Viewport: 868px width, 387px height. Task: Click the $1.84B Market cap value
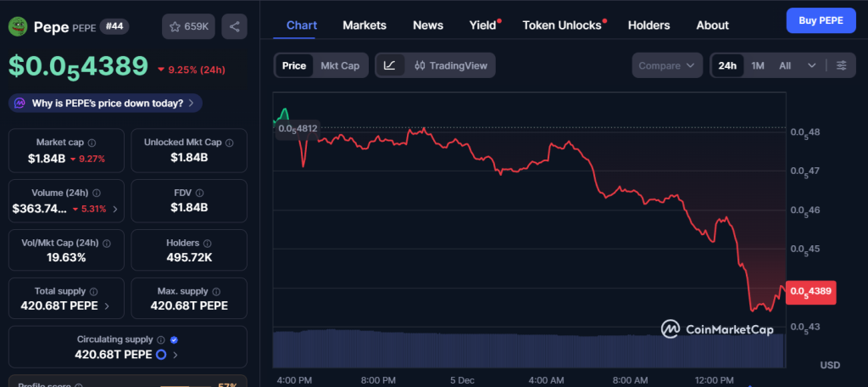click(x=47, y=159)
